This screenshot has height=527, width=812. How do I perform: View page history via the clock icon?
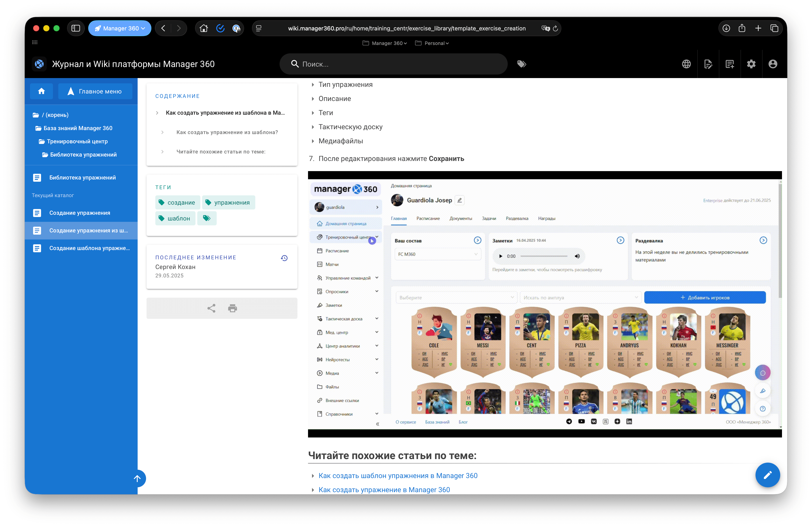coord(284,258)
